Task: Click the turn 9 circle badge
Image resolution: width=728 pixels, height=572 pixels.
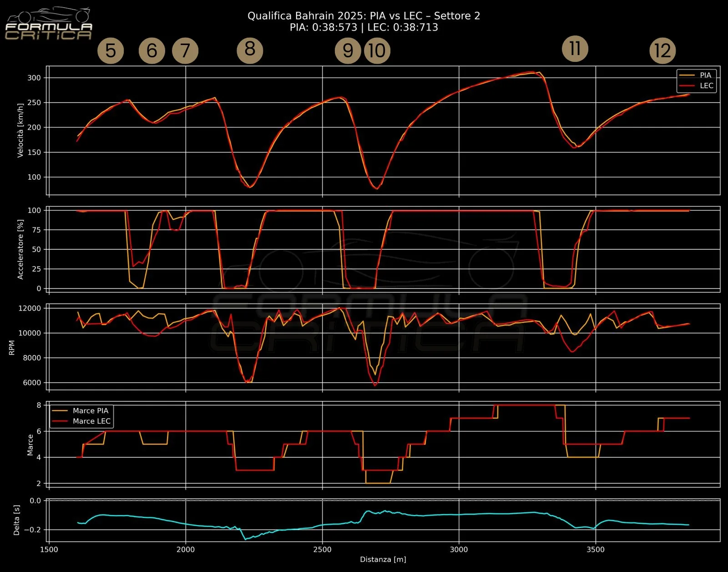Action: [x=348, y=51]
